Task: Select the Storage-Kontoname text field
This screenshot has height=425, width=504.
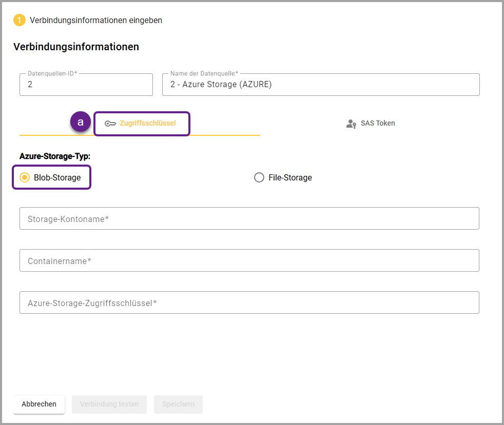Action: point(249,219)
